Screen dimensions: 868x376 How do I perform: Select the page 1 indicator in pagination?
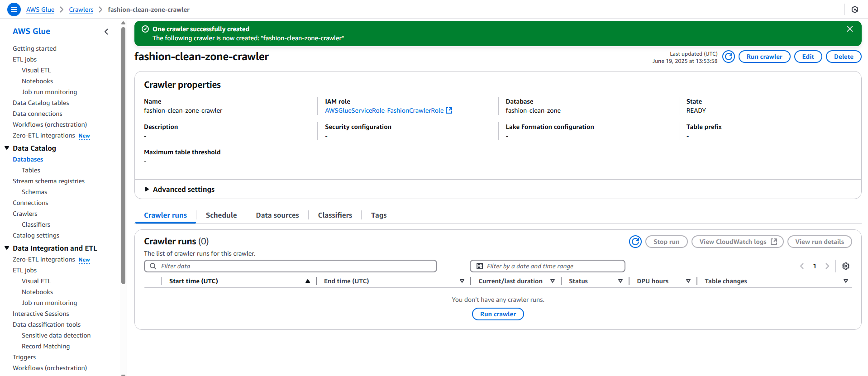click(x=815, y=266)
